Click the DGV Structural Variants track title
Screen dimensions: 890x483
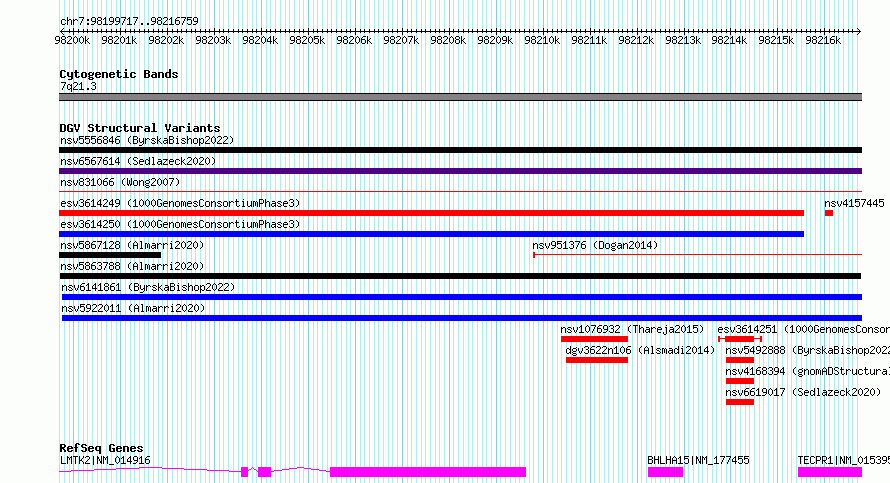click(140, 128)
